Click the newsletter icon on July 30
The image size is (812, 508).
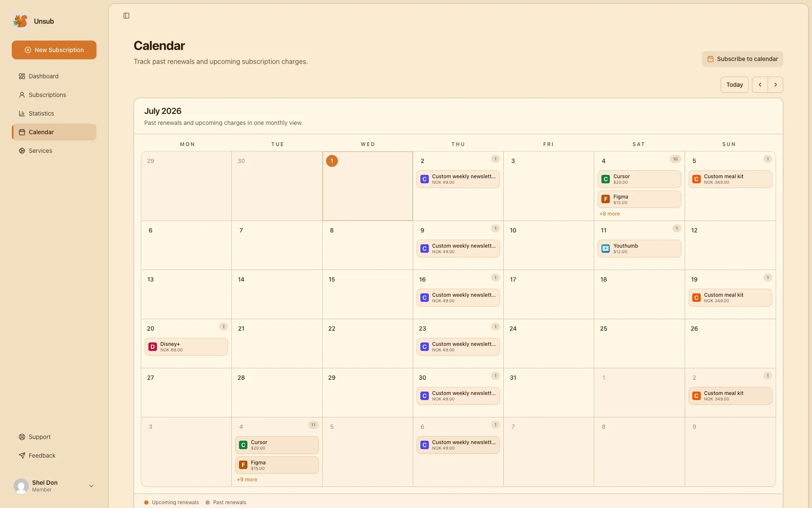424,396
